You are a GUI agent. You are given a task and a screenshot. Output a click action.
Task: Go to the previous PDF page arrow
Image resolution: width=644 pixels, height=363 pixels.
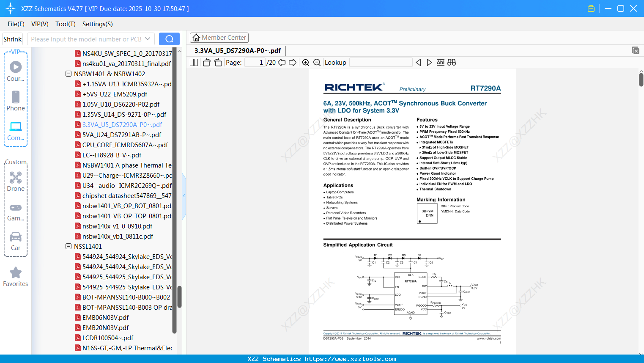(x=282, y=63)
